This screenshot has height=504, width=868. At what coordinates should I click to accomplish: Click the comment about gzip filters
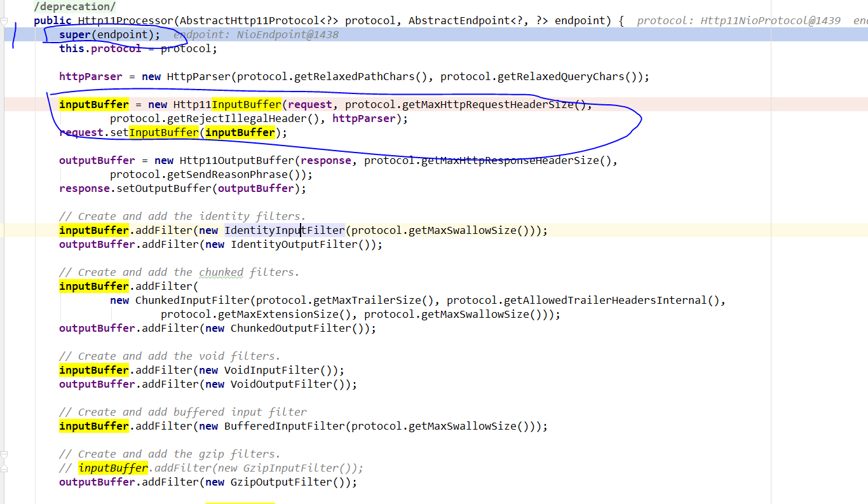[170, 454]
